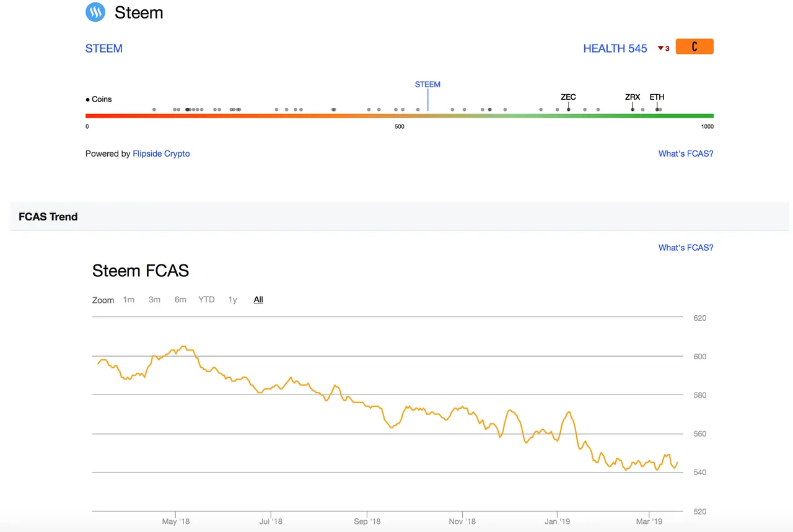Set chart zoom to 1y

click(232, 300)
